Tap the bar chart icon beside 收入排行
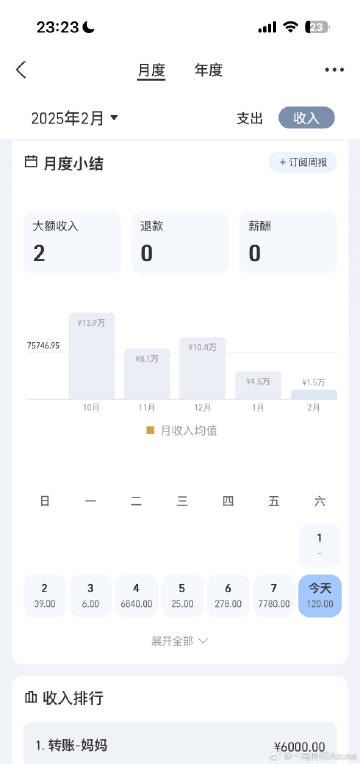The width and height of the screenshot is (360, 764). [31, 698]
